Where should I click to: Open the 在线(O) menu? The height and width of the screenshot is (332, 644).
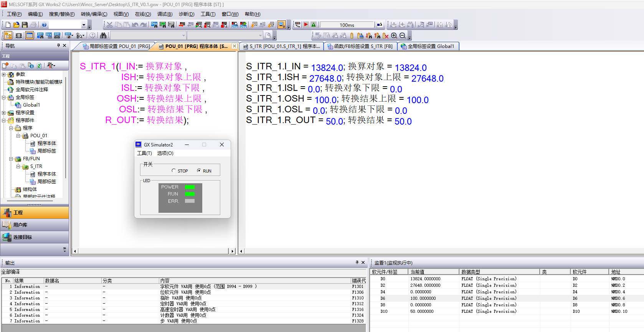click(x=143, y=14)
